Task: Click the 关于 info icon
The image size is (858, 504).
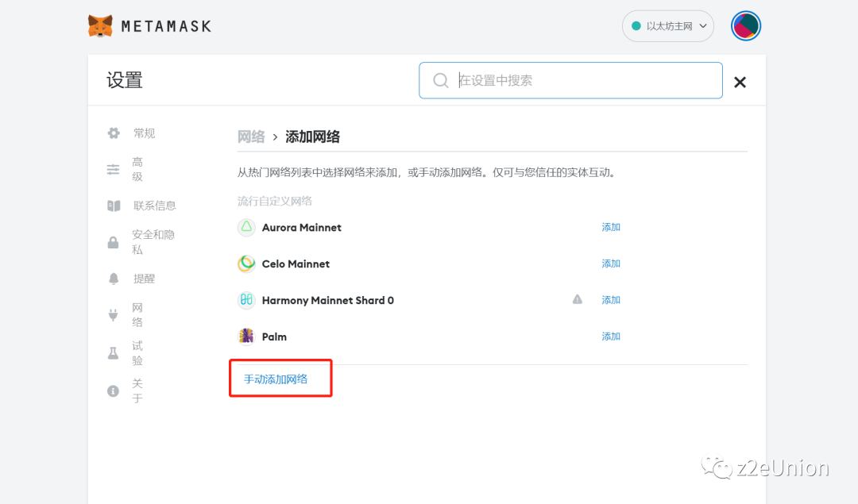Action: tap(112, 390)
